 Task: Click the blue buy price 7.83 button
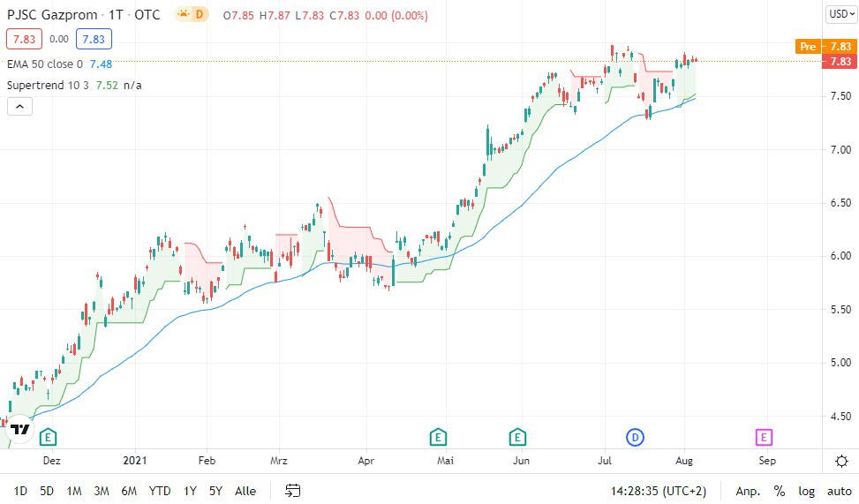pyautogui.click(x=94, y=39)
